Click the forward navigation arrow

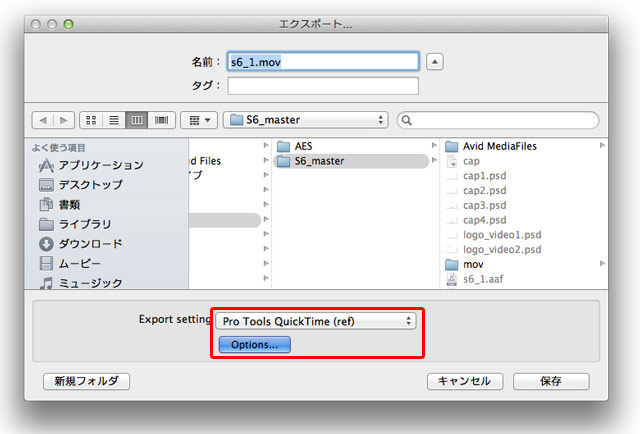coord(64,120)
